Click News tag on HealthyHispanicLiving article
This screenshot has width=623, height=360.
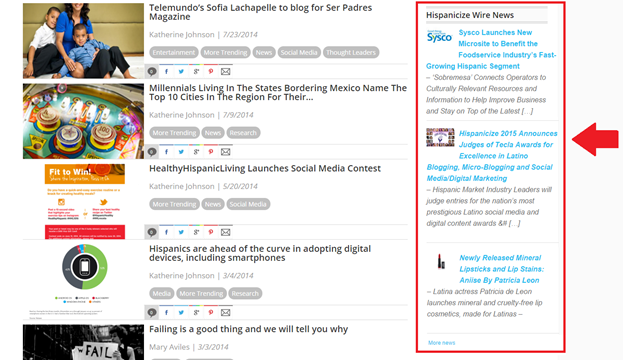pos(213,204)
